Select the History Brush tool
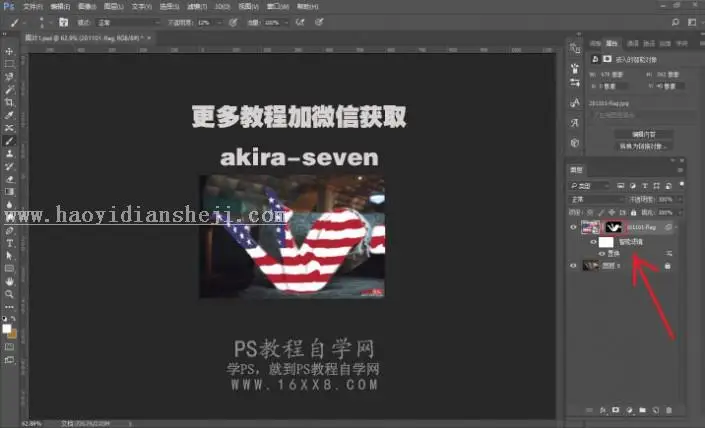Viewport: 705px width, 428px height. pyautogui.click(x=9, y=166)
